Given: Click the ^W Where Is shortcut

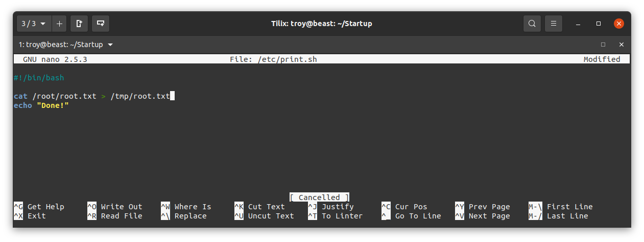Looking at the screenshot, I should click(x=186, y=207).
